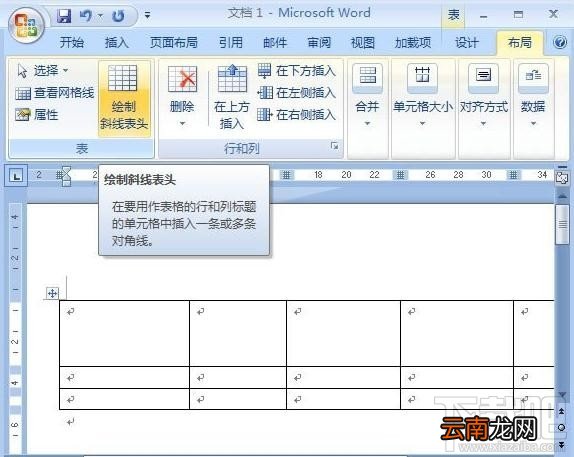Click the second cell of the first row

coord(238,333)
